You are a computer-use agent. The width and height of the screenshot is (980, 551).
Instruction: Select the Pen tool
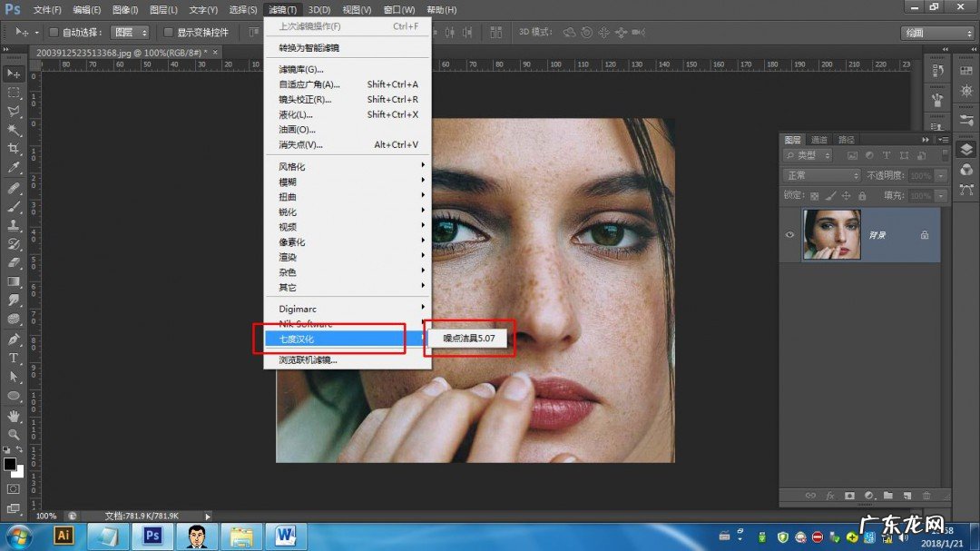[14, 339]
